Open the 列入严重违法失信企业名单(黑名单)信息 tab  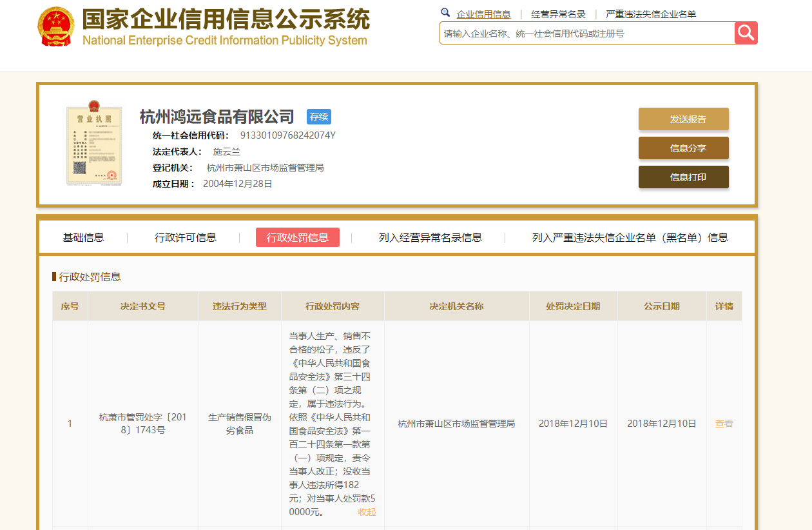point(630,237)
